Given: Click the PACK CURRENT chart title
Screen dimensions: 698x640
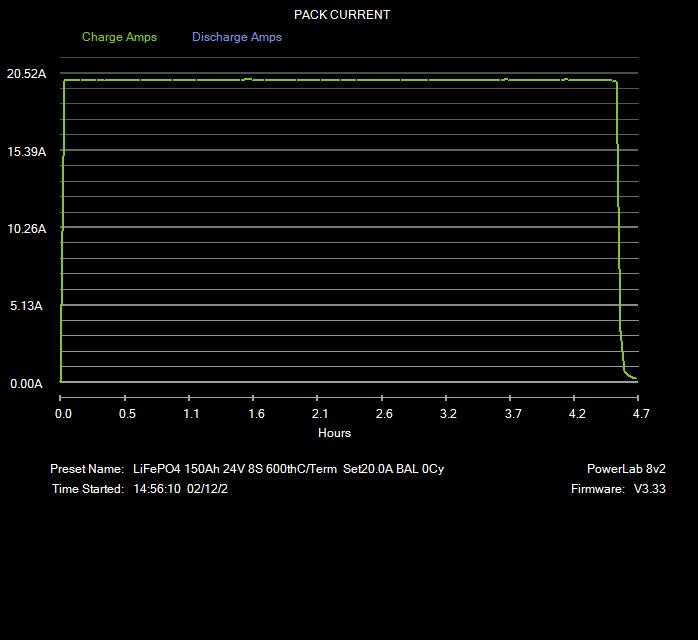Looking at the screenshot, I should click(x=342, y=15).
